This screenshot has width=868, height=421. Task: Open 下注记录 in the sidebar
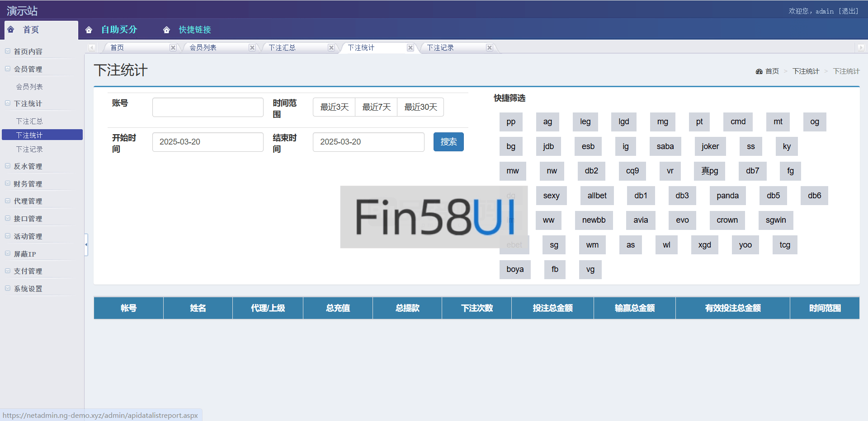[29, 149]
